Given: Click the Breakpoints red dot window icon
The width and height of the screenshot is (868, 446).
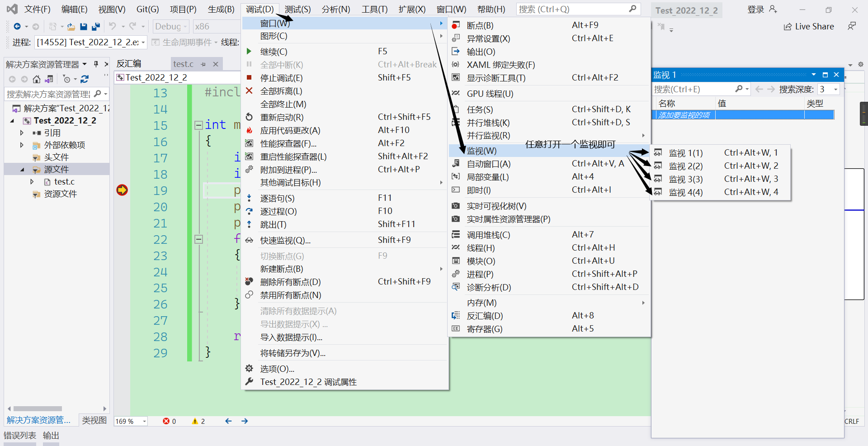Looking at the screenshot, I should [x=456, y=25].
